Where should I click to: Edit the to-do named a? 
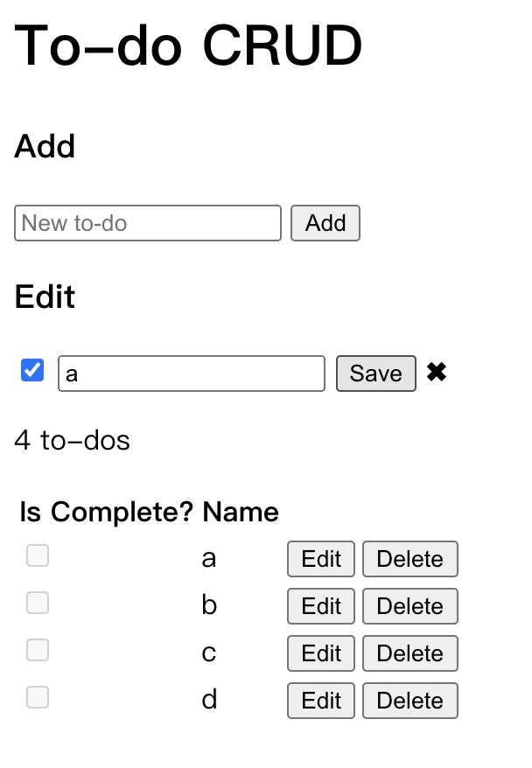(321, 559)
